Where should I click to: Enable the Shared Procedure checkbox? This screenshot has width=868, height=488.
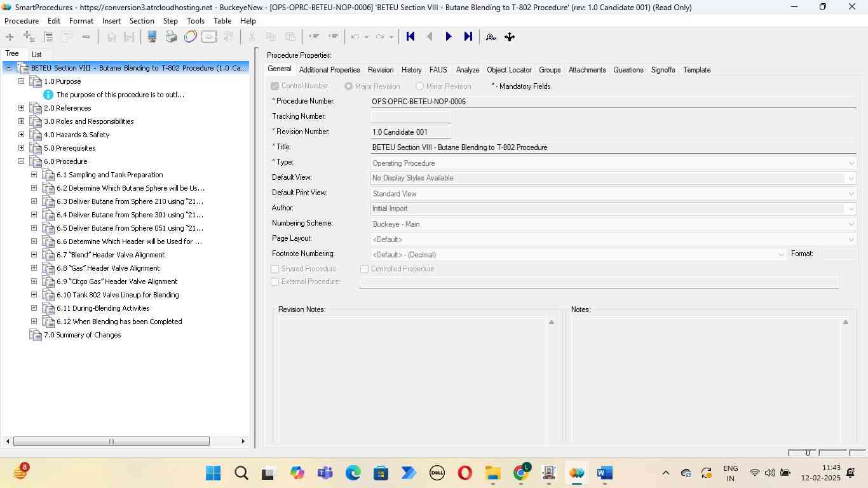pyautogui.click(x=275, y=269)
